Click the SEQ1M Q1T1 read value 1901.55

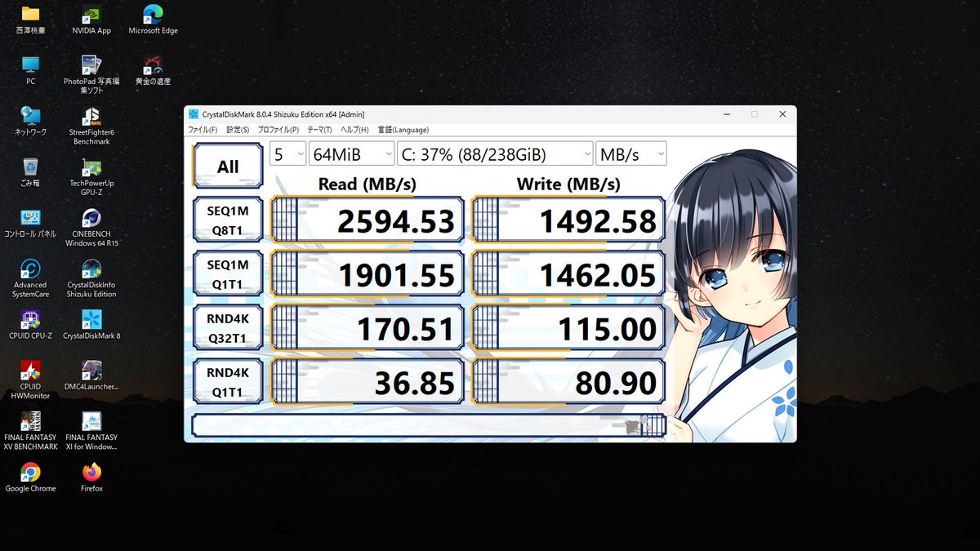367,275
